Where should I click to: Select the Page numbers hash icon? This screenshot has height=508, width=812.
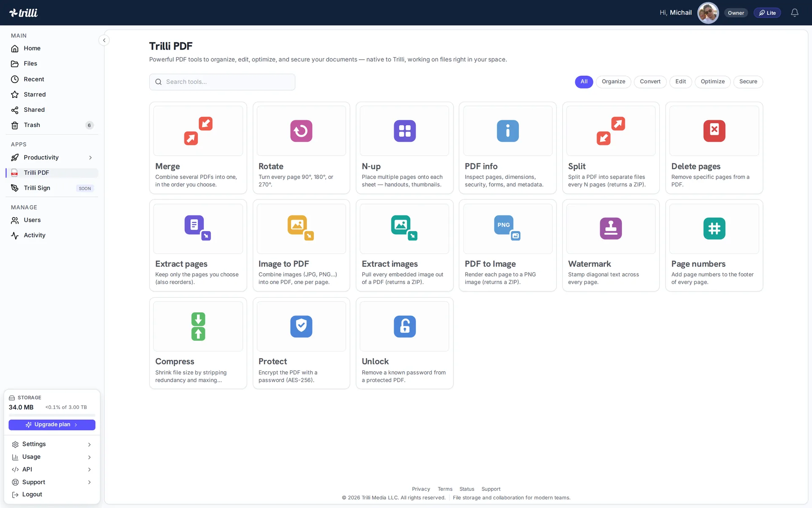click(x=714, y=229)
